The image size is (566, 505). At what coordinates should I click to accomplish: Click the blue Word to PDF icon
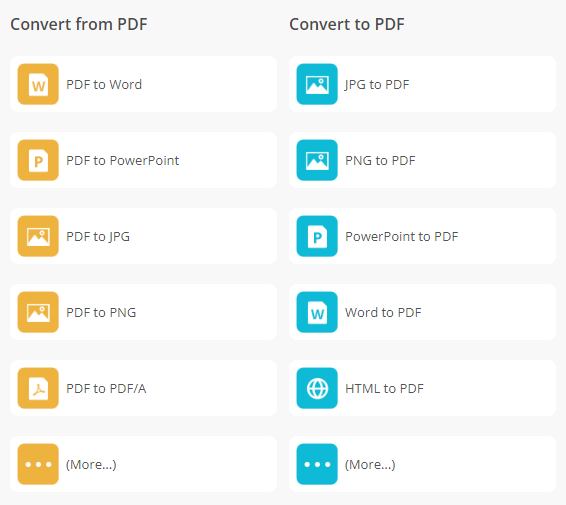pos(317,312)
